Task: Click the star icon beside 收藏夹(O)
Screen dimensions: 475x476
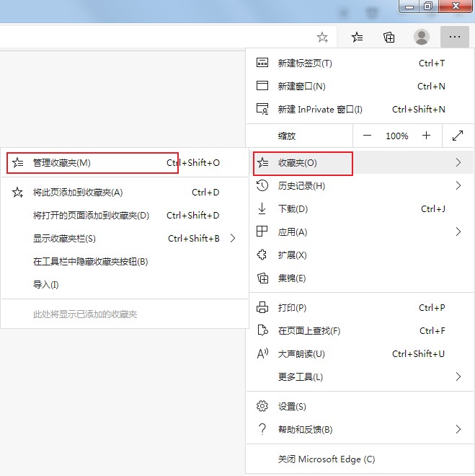Action: [x=262, y=163]
